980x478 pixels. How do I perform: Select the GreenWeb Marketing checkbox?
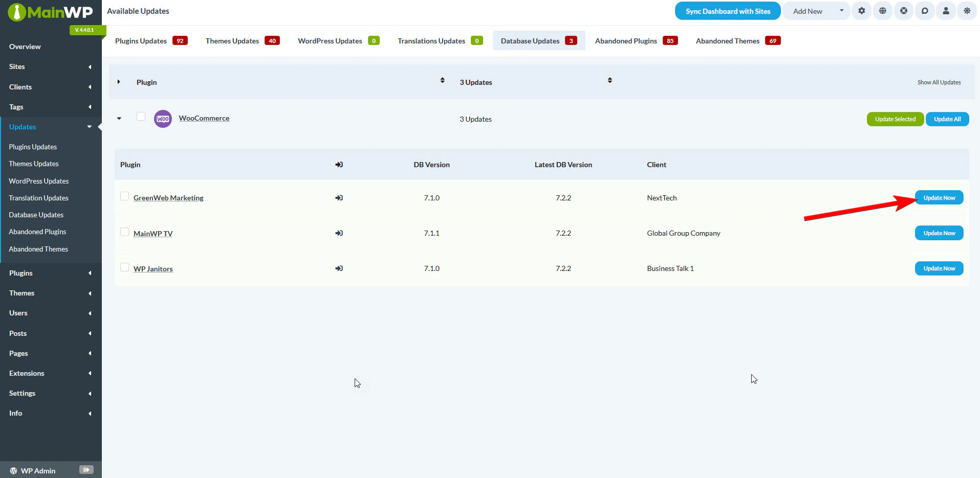[x=124, y=196]
